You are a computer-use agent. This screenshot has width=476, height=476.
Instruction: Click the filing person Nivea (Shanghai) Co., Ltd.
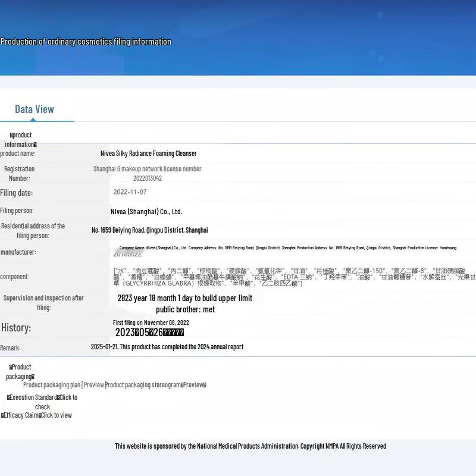pos(146,211)
